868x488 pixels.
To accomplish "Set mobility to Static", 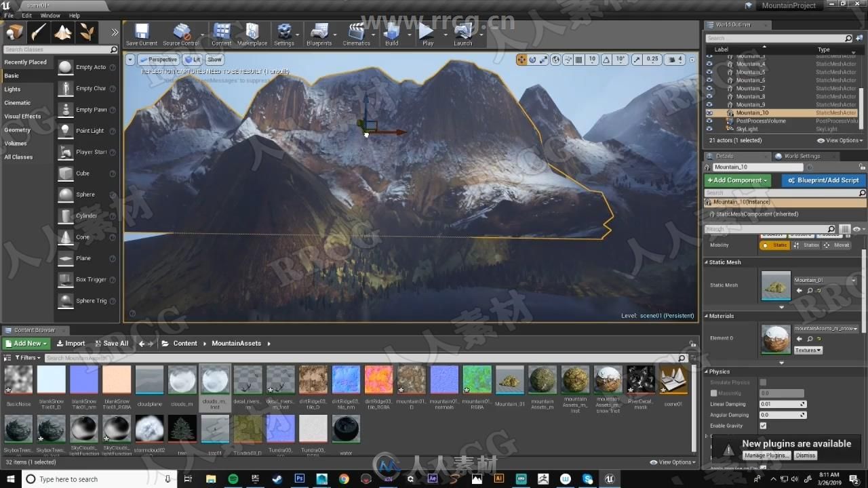I will (775, 245).
